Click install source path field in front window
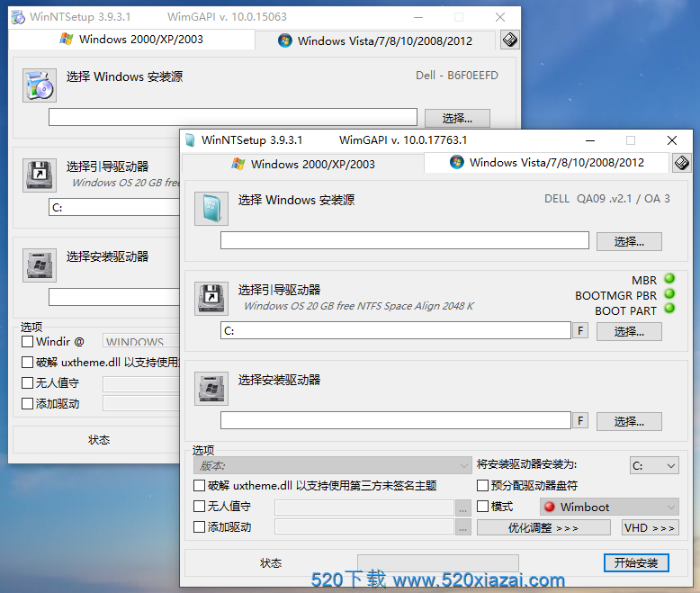Viewport: 700px width, 593px height. click(405, 240)
